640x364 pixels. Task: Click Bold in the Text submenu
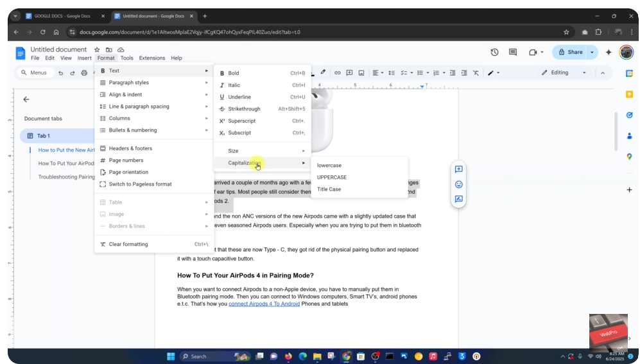coord(262,73)
